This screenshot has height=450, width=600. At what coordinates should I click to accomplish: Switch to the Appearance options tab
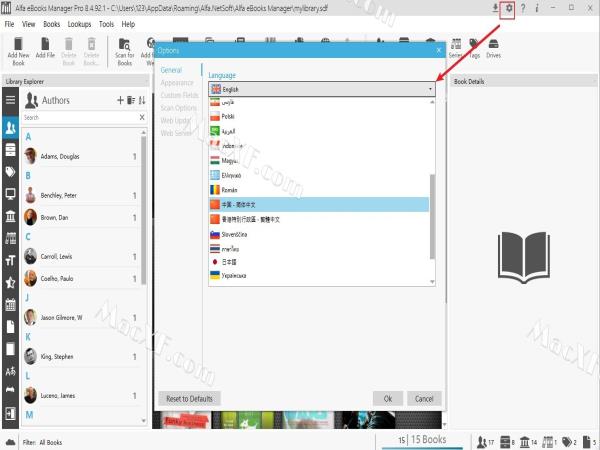tap(177, 84)
